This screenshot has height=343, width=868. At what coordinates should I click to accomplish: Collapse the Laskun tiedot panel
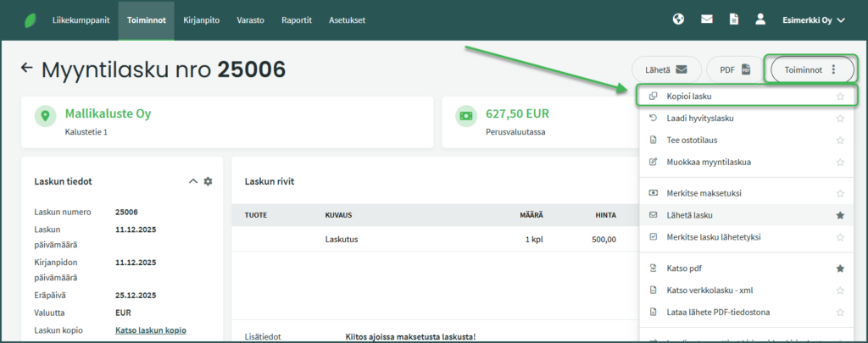(x=193, y=181)
